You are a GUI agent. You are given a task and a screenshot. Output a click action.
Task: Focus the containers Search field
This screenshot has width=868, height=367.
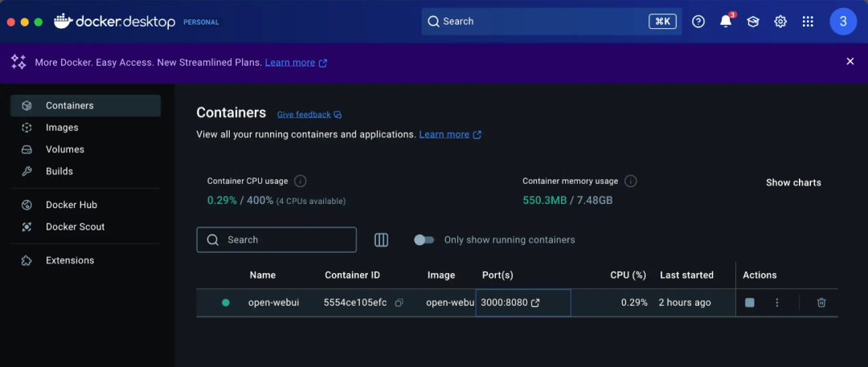click(x=276, y=239)
